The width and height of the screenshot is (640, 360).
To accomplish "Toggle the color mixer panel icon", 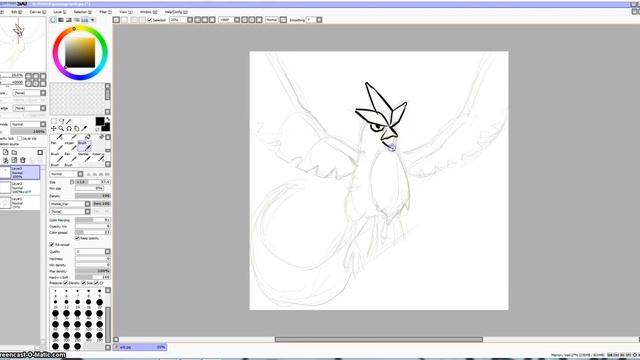I will pyautogui.click(x=77, y=20).
